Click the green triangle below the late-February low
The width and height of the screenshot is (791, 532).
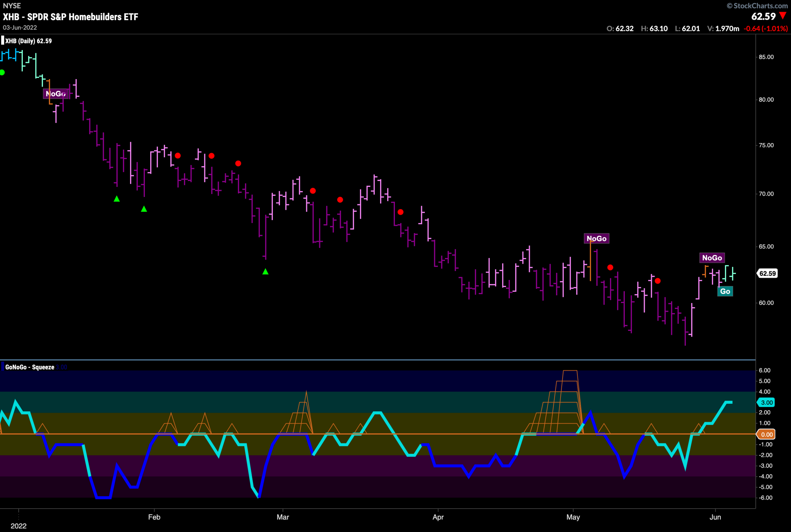(265, 272)
